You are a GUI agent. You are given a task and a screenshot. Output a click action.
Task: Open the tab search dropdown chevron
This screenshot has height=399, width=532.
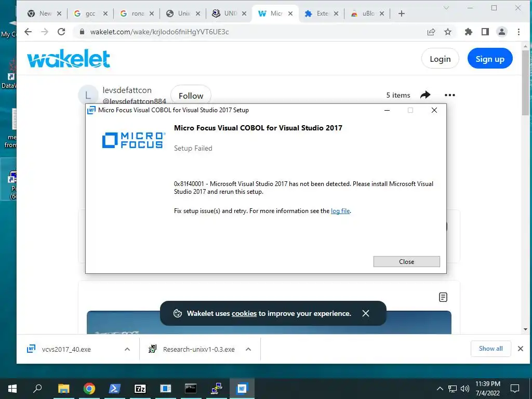pyautogui.click(x=446, y=8)
